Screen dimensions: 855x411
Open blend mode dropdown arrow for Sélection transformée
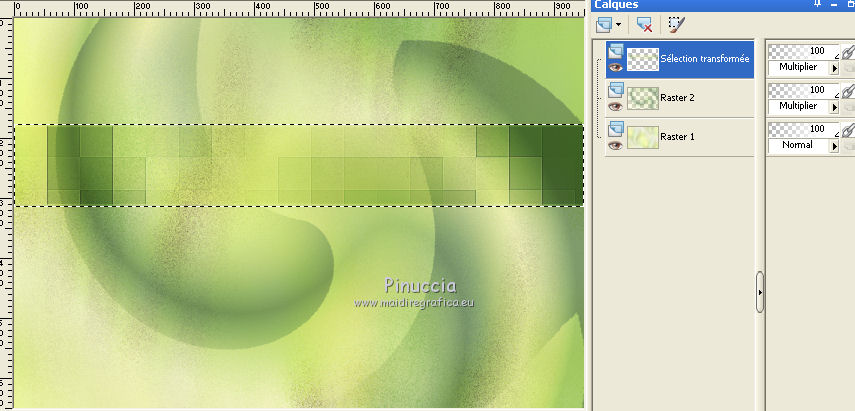tap(834, 68)
